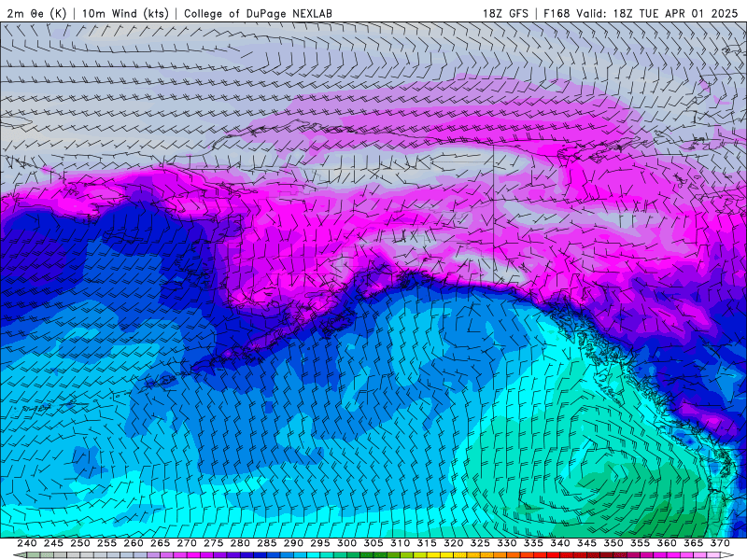Click the 310 value on the color scale
Viewport: 747px width, 560px height.
[401, 543]
